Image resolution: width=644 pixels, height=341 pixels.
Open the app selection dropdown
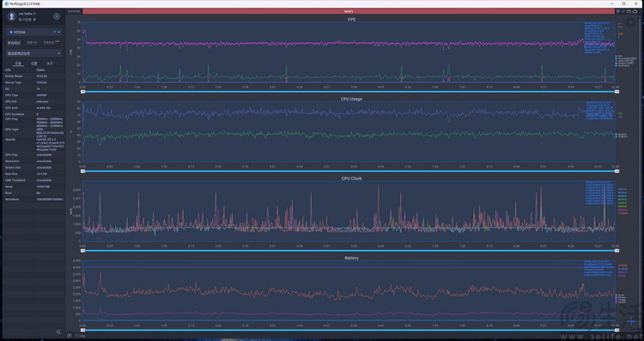pyautogui.click(x=33, y=53)
